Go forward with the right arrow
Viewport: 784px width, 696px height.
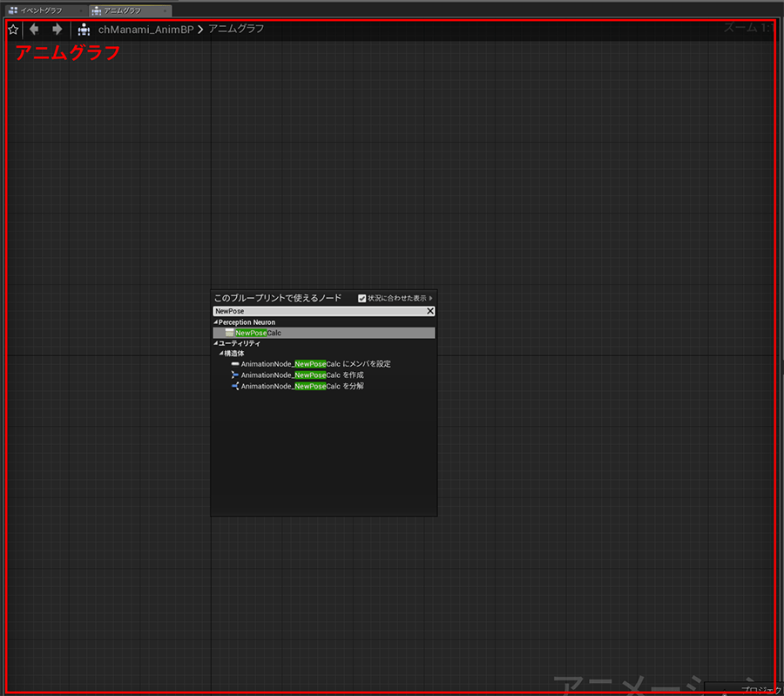coord(57,30)
